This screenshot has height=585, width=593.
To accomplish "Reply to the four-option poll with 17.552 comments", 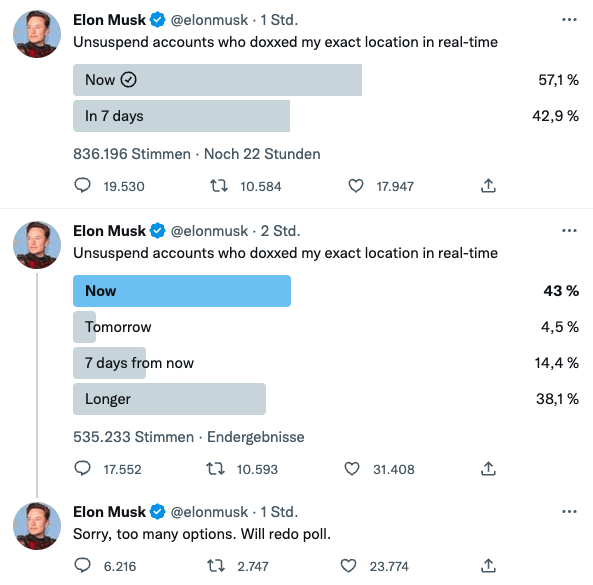I will [x=82, y=469].
